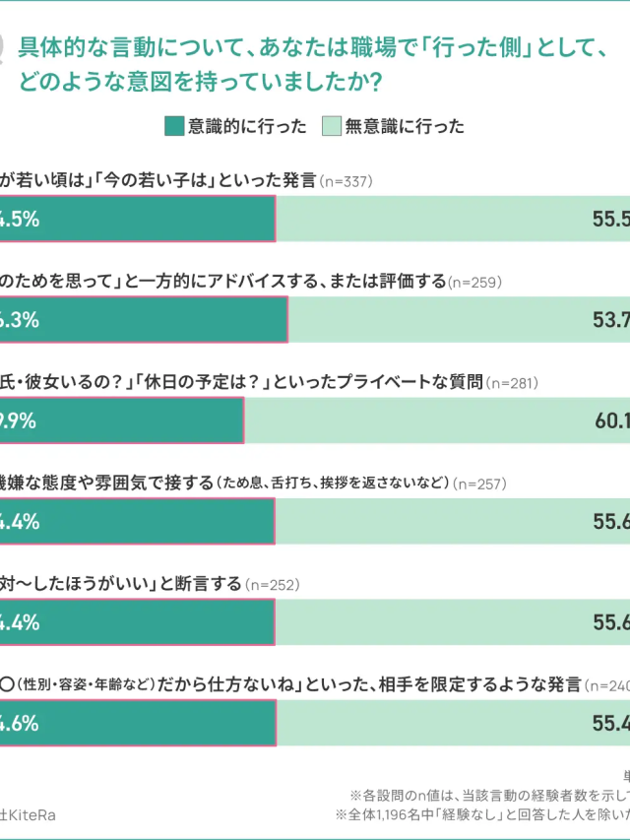The width and height of the screenshot is (630, 840).
Task: Click the 無意識に行った legend label
Action: pyautogui.click(x=404, y=126)
